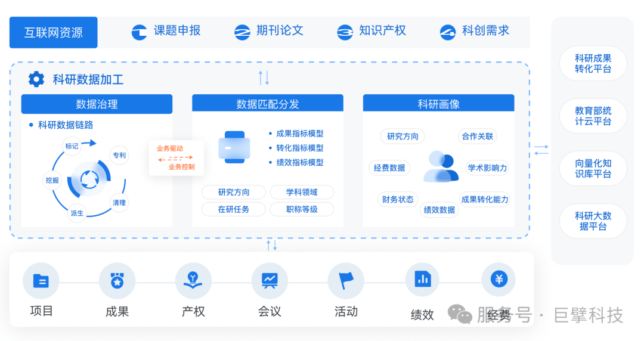This screenshot has height=341, width=644.
Task: Open the 科研成果转化平台 button
Action: coord(593,64)
